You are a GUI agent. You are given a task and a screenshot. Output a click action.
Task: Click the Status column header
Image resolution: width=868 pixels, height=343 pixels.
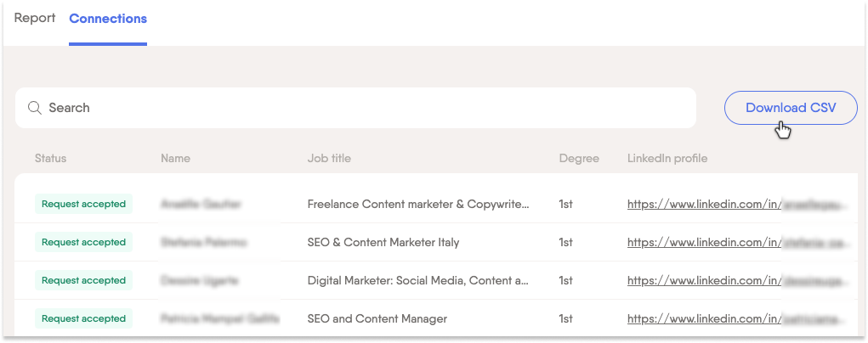[50, 158]
